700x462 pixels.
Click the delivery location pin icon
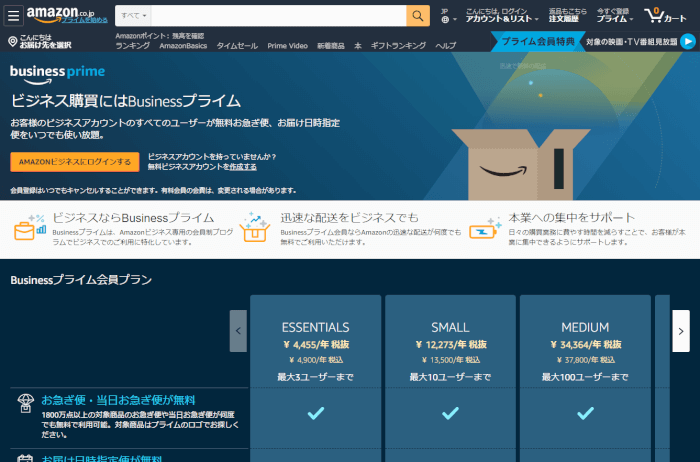pos(12,41)
